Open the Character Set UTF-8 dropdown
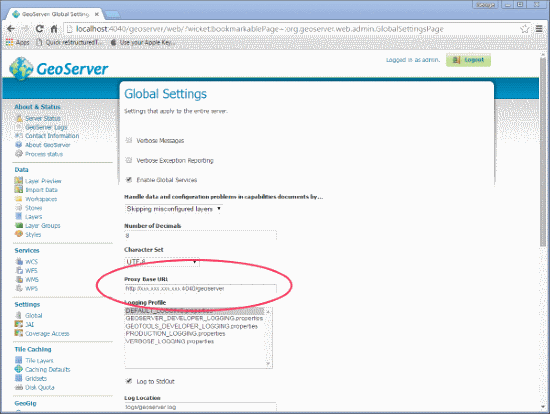 click(x=162, y=262)
